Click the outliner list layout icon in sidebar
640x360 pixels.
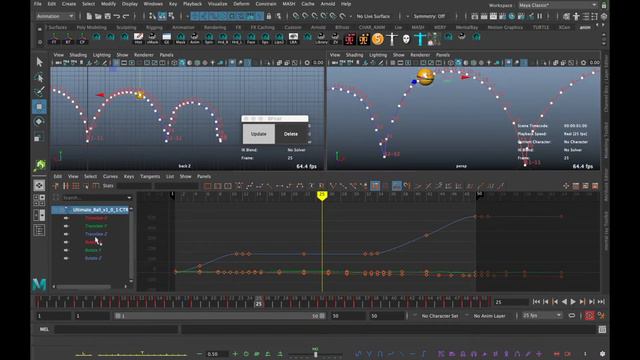[39, 231]
